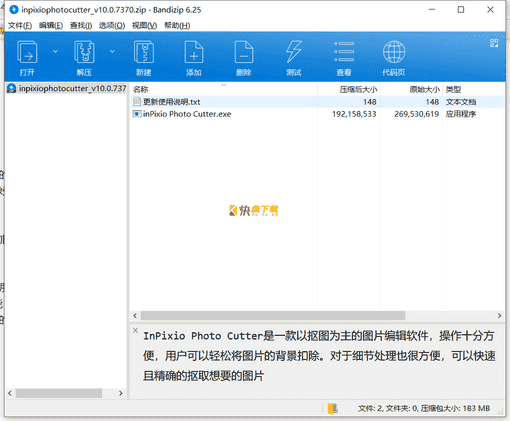The image size is (510, 421).
Task: Click the Open (打开) toolbar icon
Action: point(27,52)
